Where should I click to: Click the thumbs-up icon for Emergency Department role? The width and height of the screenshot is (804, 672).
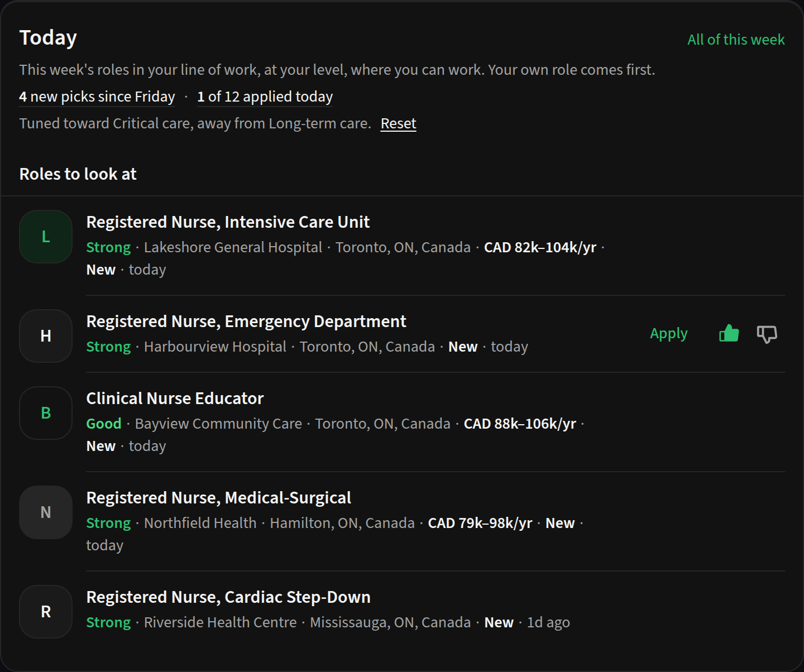(729, 334)
